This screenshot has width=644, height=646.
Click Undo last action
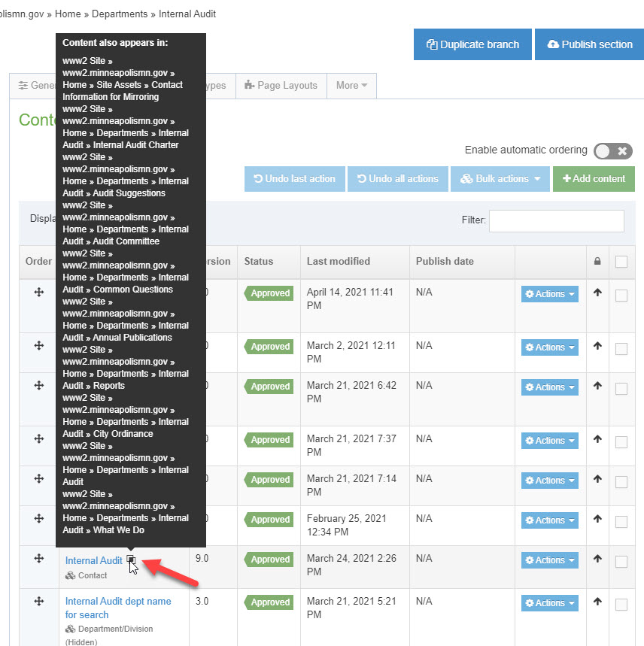pos(295,179)
